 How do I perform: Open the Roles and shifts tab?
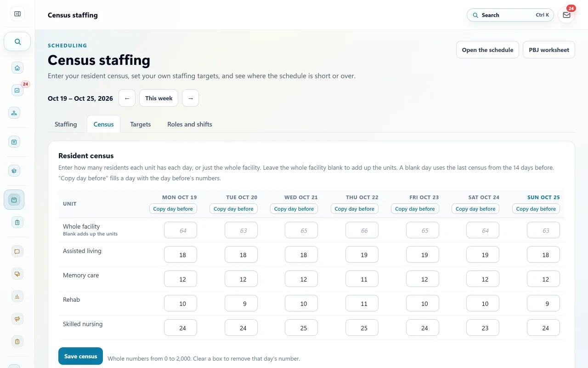190,124
